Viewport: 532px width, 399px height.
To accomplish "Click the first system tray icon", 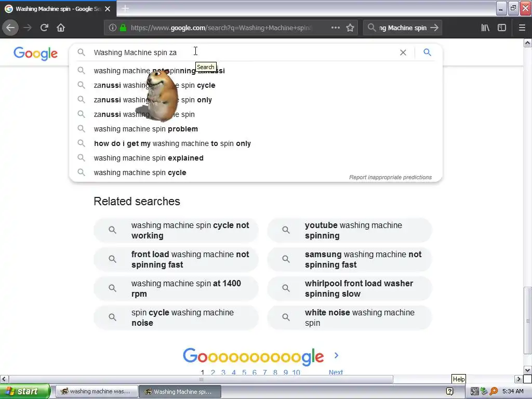I will click(474, 391).
